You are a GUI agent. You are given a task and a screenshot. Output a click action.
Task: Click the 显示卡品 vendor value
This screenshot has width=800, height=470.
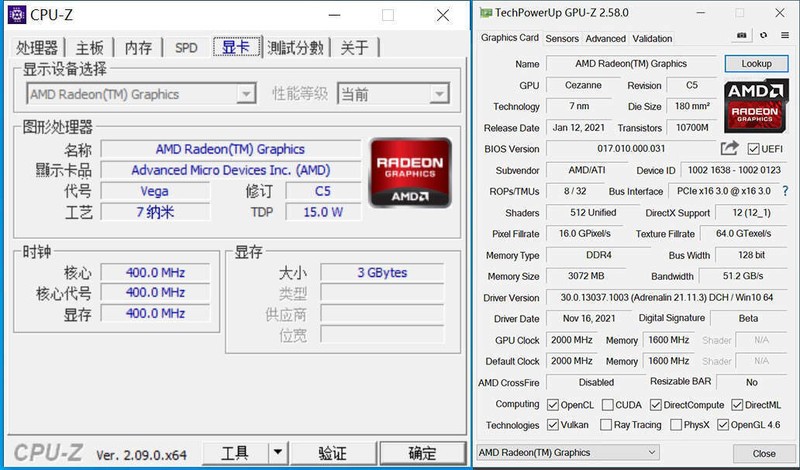[230, 170]
